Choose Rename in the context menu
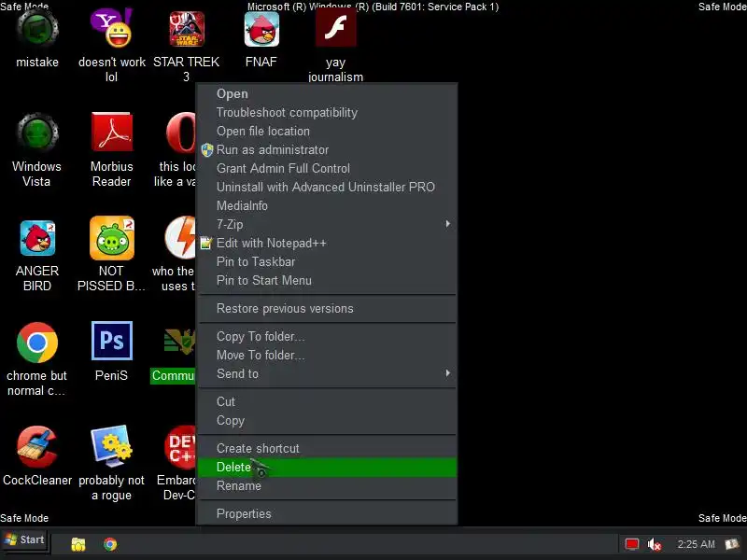 (327, 485)
